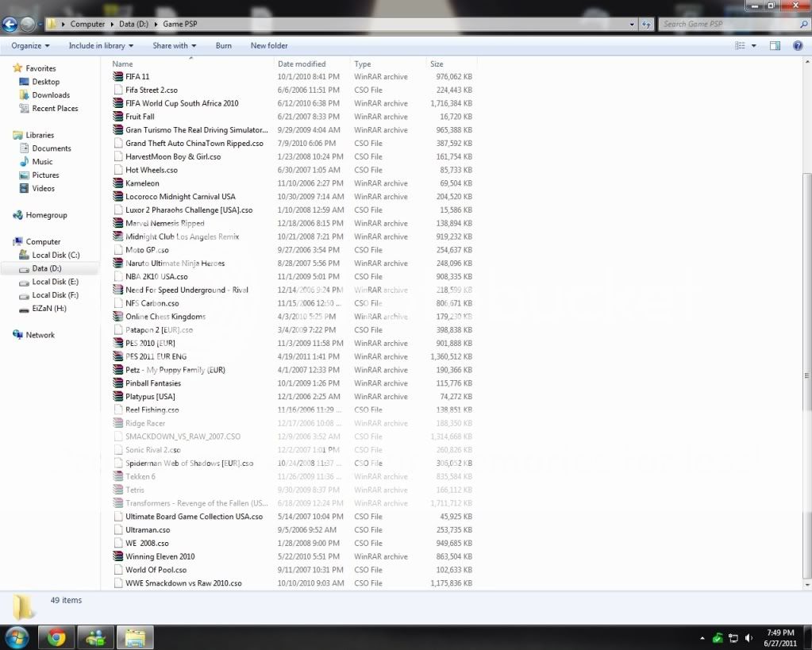
Task: Click the Network icon in sidebar
Action: (17, 335)
